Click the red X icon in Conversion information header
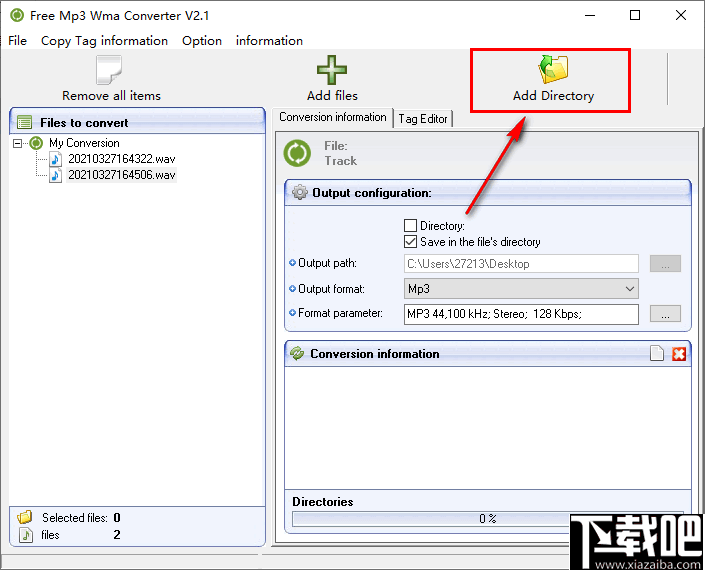 pyautogui.click(x=678, y=354)
